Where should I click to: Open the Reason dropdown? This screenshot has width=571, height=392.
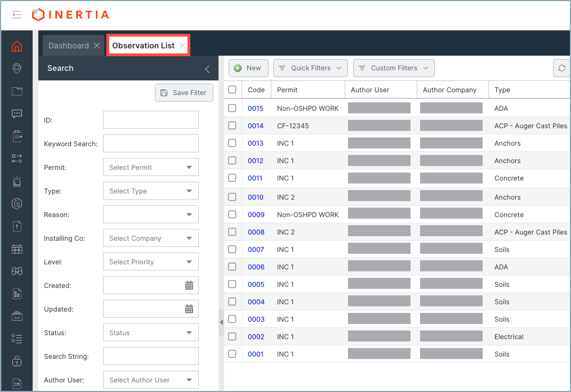point(151,214)
